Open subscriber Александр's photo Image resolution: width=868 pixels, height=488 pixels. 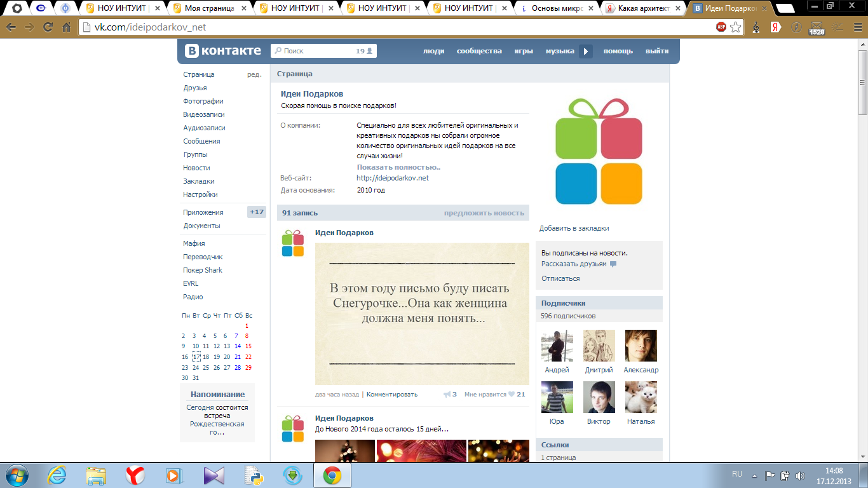tap(641, 346)
